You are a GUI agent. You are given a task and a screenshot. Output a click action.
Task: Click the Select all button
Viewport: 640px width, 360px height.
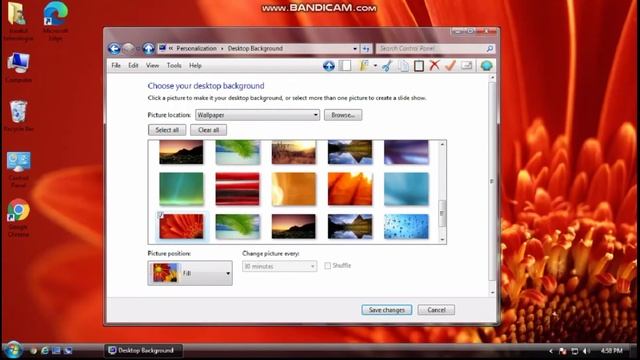click(x=167, y=130)
